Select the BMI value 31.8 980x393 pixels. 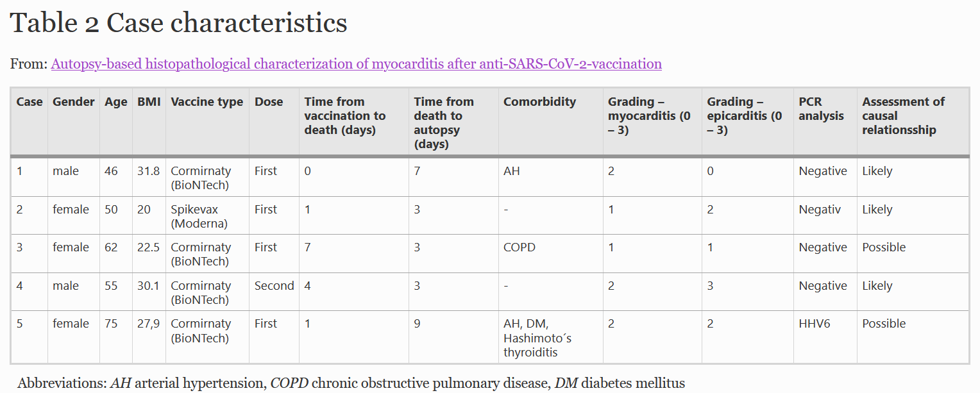pos(148,171)
